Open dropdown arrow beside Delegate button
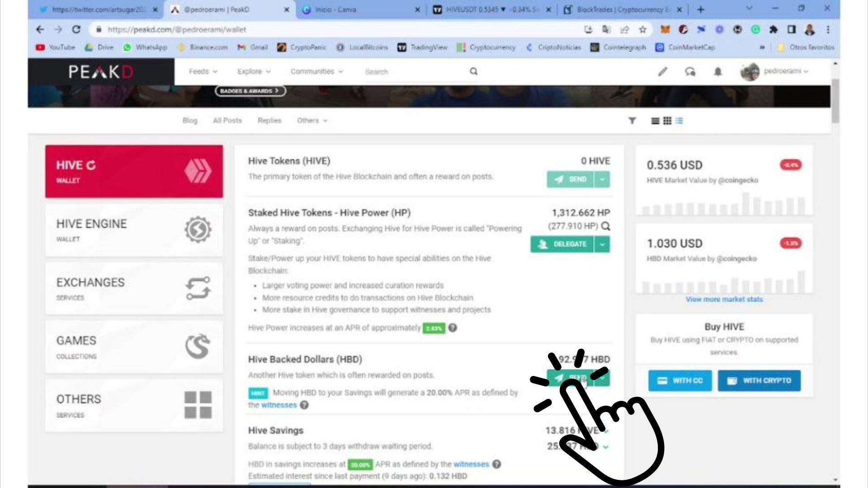This screenshot has width=868, height=488. click(x=602, y=244)
